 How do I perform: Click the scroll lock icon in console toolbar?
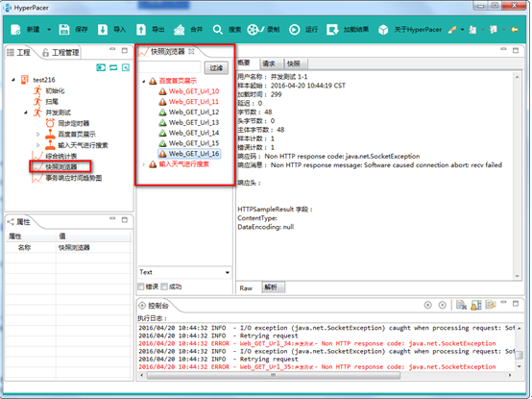tap(476, 305)
